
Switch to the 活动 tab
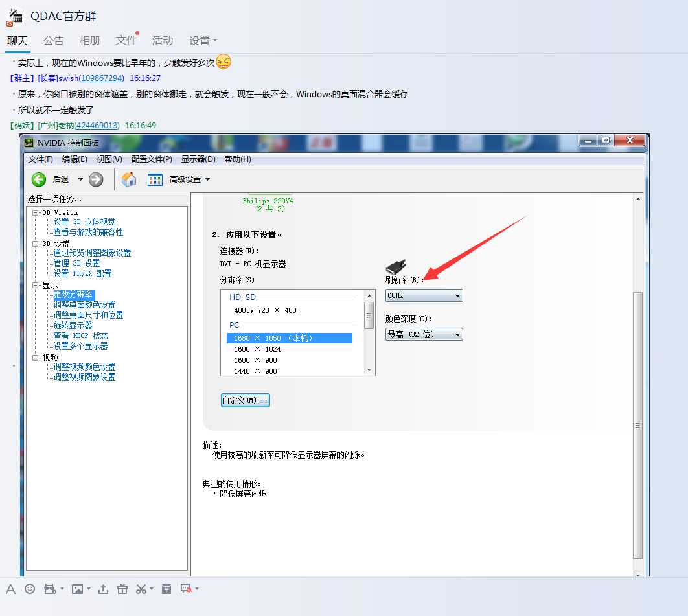pyautogui.click(x=163, y=41)
